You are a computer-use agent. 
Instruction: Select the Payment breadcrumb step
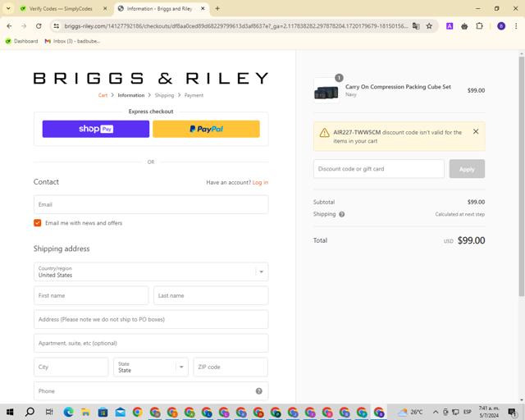point(194,95)
